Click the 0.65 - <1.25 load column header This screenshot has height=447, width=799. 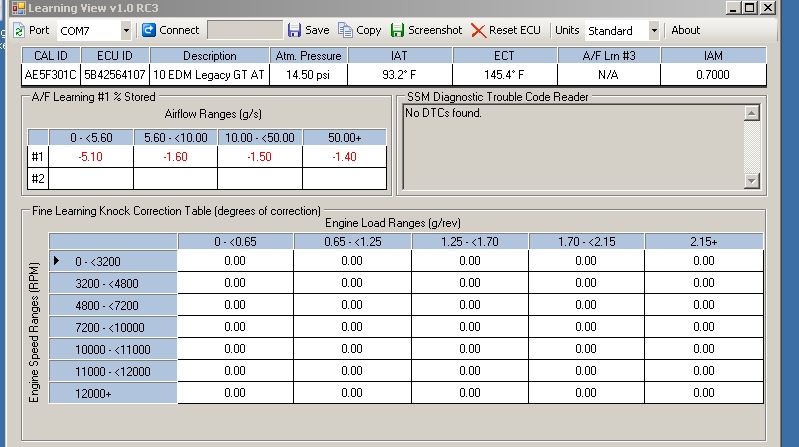(353, 242)
